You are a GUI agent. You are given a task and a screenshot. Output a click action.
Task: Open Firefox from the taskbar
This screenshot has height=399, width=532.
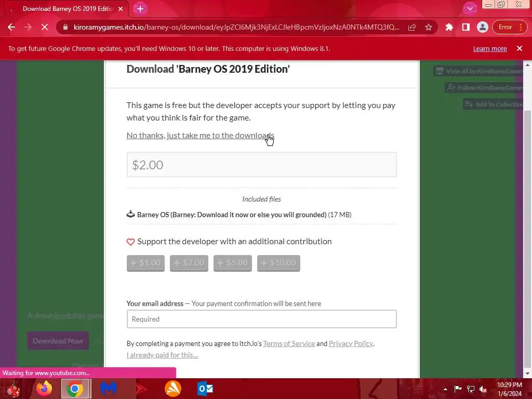[44, 389]
